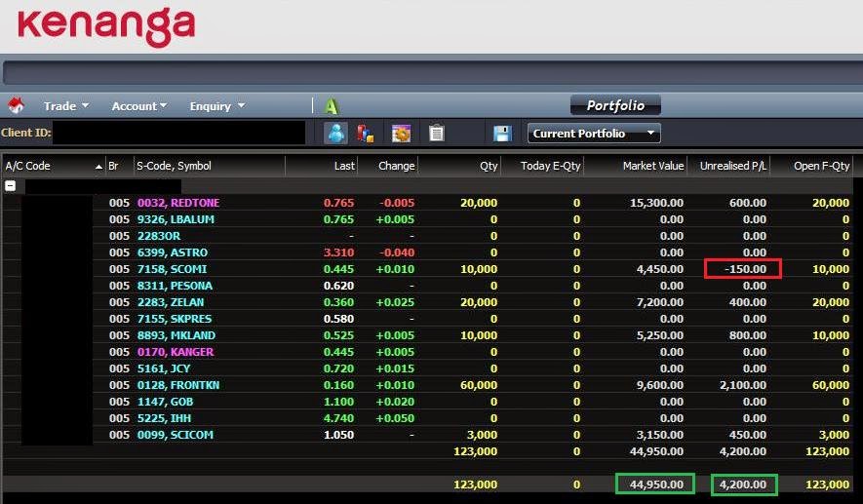
Task: Click the Open F-Qty column header
Action: tap(812, 166)
